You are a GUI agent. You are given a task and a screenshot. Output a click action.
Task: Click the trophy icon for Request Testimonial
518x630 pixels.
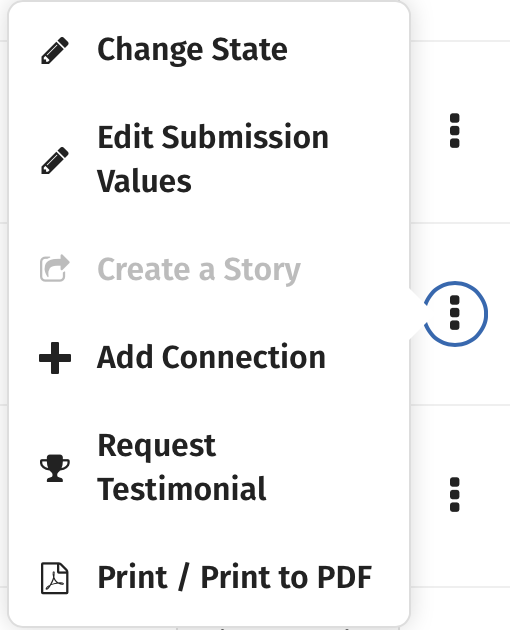55,468
